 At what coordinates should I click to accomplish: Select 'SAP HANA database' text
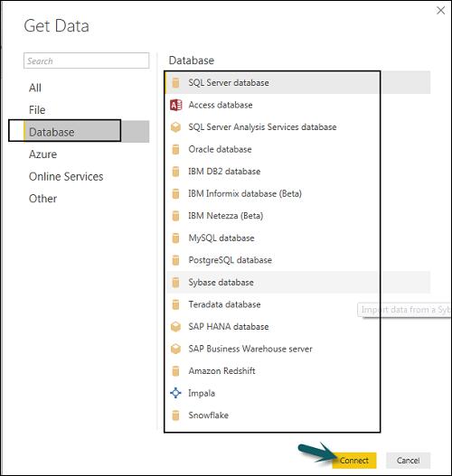click(229, 327)
